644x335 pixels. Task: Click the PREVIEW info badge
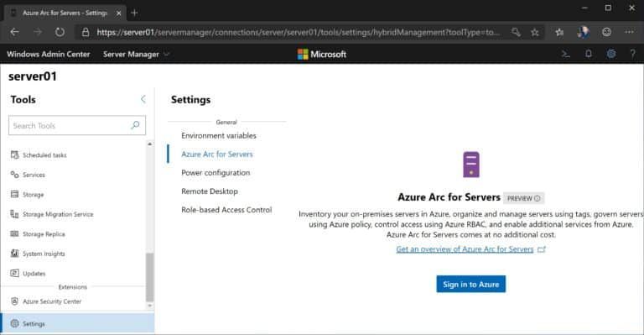(523, 198)
